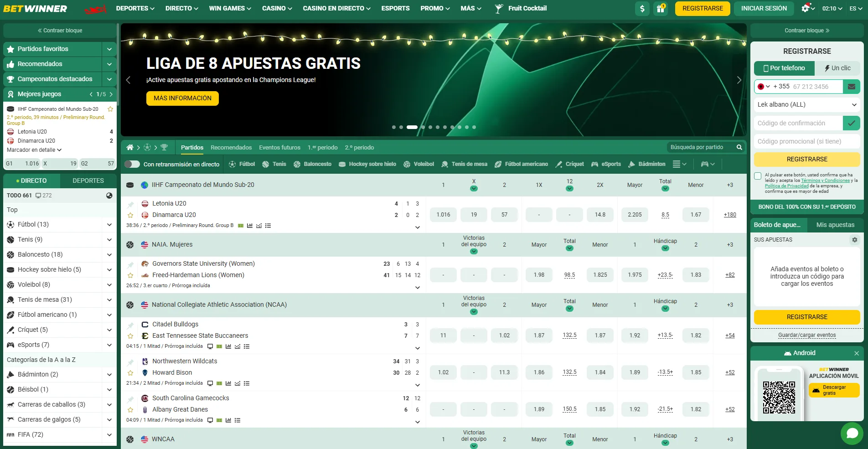Viewport: 868px width, 449px height.
Task: Filter by Tenis de mesa in filter bar
Action: 464,164
